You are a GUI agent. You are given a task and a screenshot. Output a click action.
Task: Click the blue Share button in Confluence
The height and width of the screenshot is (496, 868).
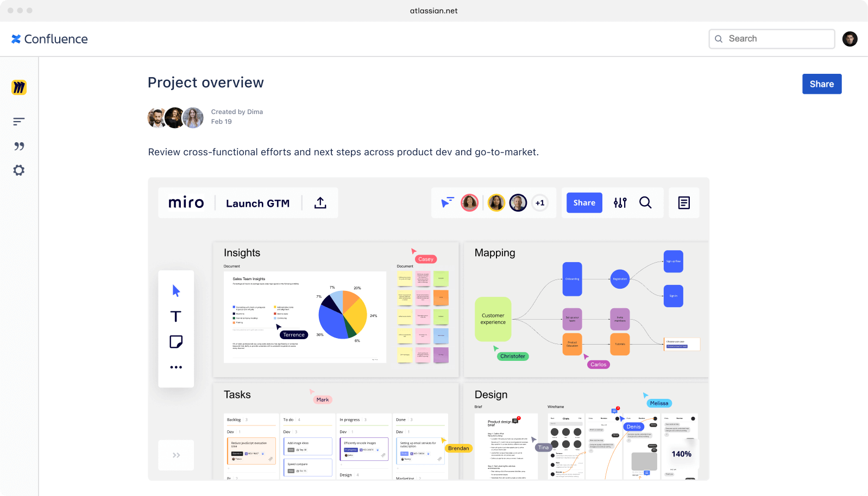point(822,84)
